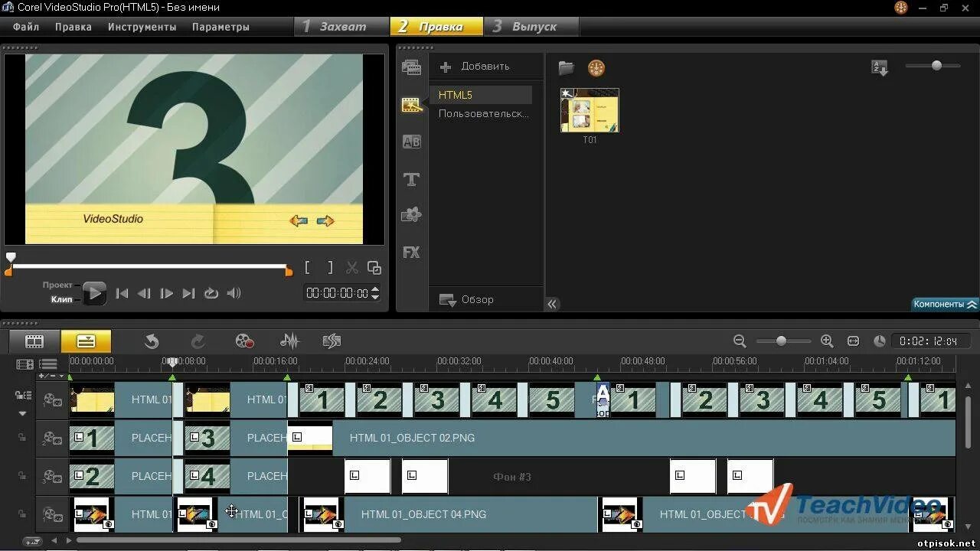Click the orange film reel icon beside folder

596,68
